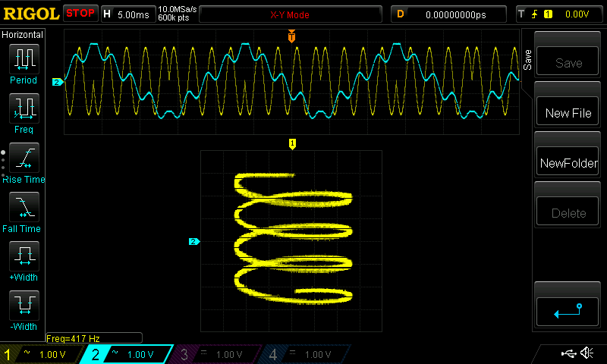The width and height of the screenshot is (607, 364).
Task: Select the Period measurement icon
Action: point(24,58)
